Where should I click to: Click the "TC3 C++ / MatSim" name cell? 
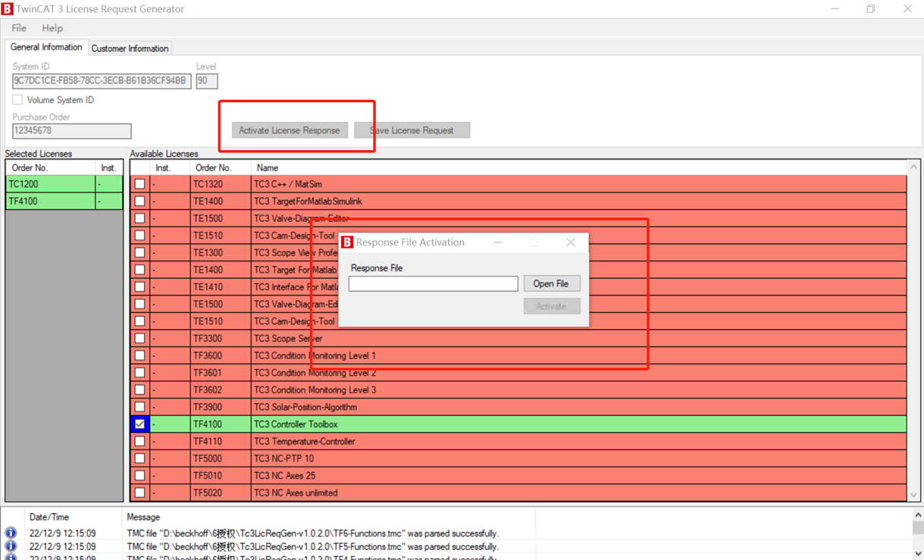click(578, 184)
